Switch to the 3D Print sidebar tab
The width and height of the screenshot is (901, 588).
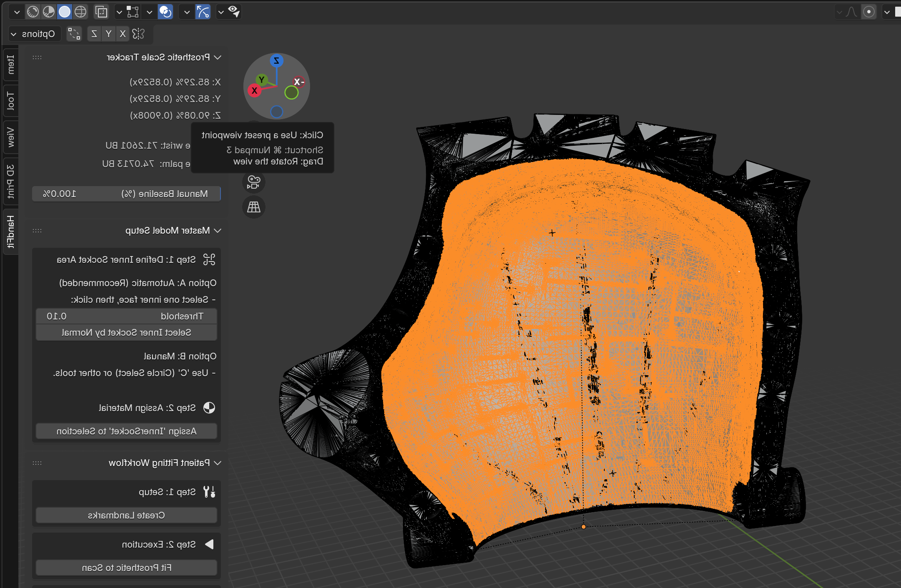10,181
